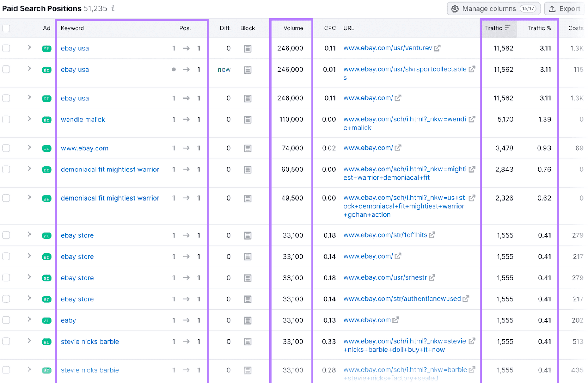Open the eaby keyword link
Screen dimensions: 588x383
pyautogui.click(x=68, y=320)
